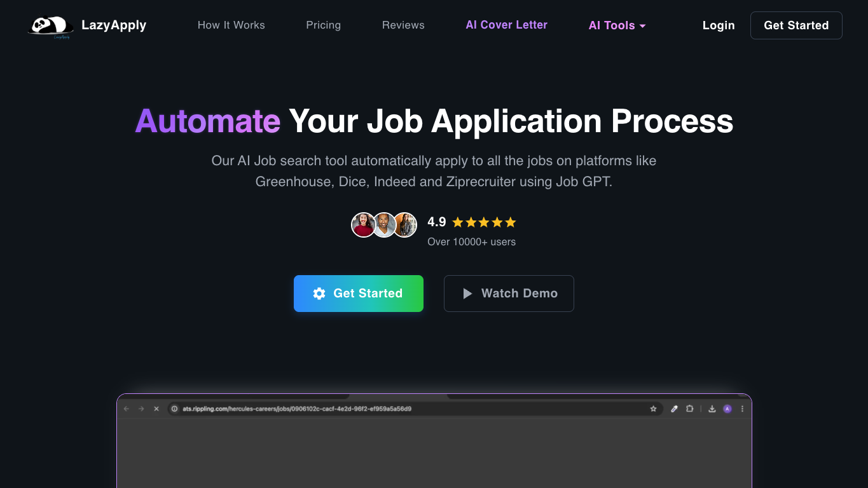868x488 pixels.
Task: Click the forward arrow in demo browser
Action: [141, 409]
